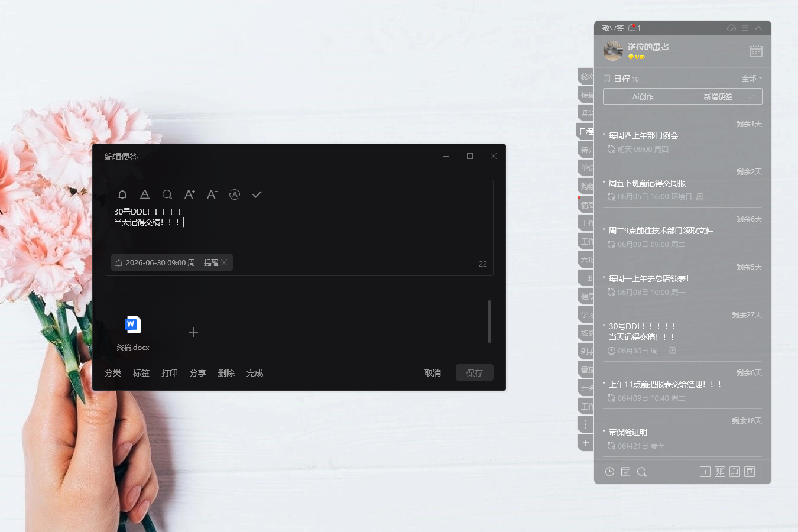Click 标签 at editor bottom
The width and height of the screenshot is (798, 532).
tap(141, 373)
